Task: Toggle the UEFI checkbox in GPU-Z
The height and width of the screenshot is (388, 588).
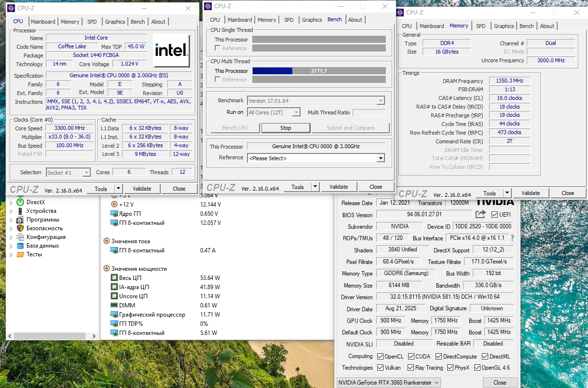Action: point(494,215)
